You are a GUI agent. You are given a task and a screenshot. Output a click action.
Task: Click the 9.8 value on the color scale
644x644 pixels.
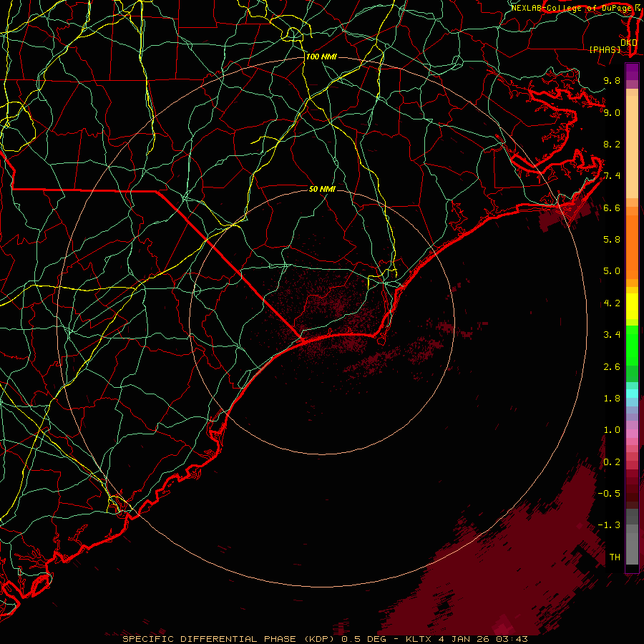pos(612,80)
